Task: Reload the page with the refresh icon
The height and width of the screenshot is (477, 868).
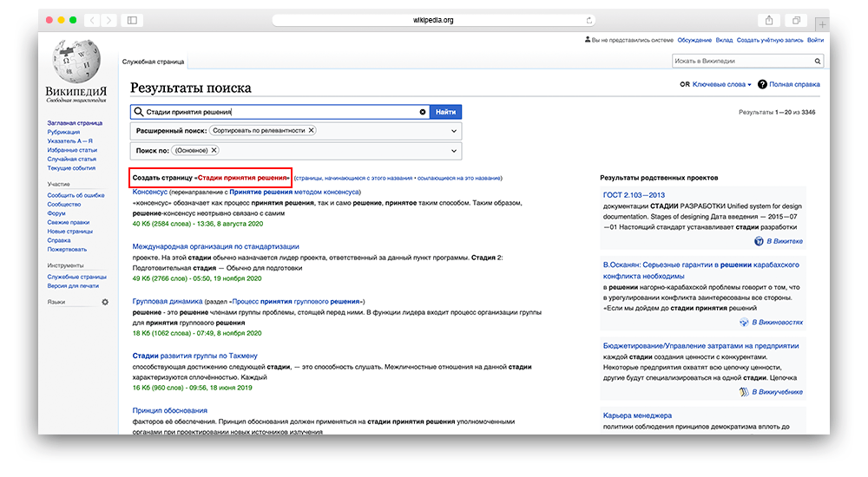Action: point(589,21)
